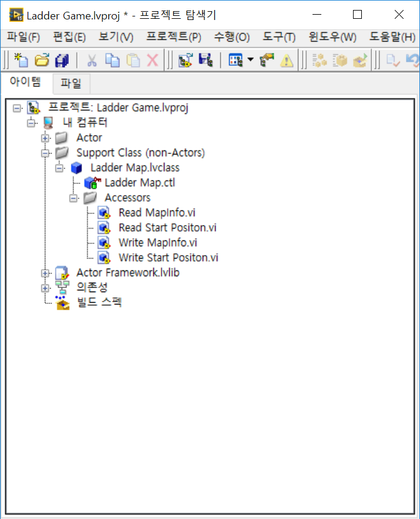
Task: Open the 윈도우(W) menu
Action: point(332,37)
